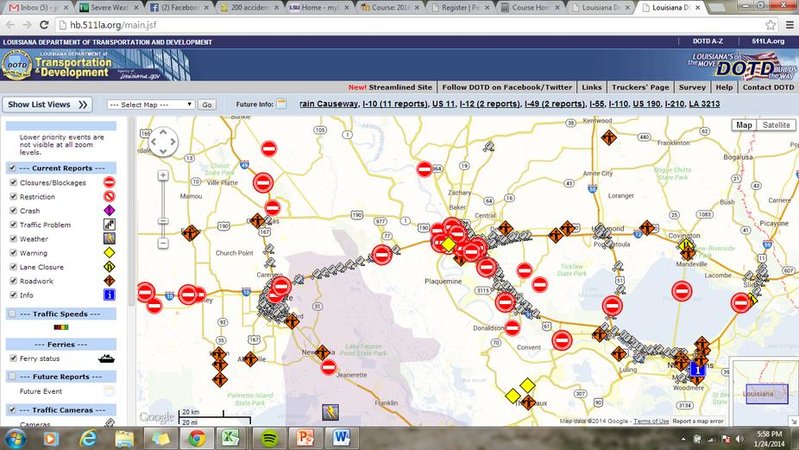Expand Show List Views panel
This screenshot has width=799, height=450.
[47, 104]
